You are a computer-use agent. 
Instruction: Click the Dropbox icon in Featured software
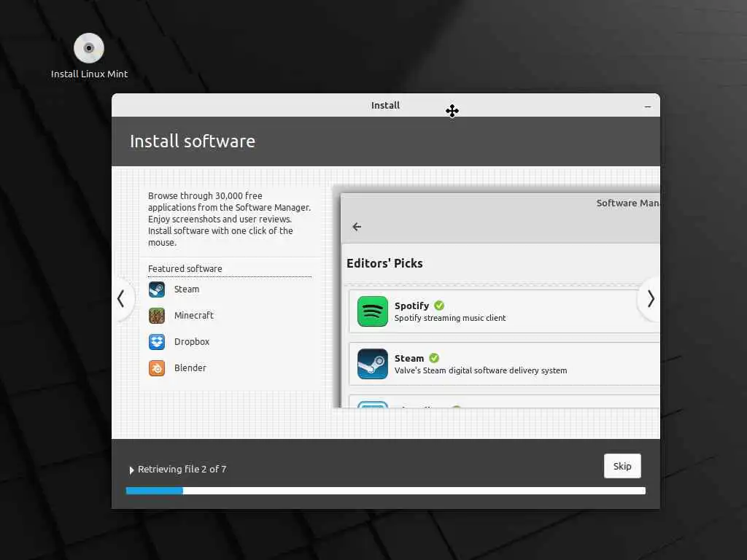157,342
